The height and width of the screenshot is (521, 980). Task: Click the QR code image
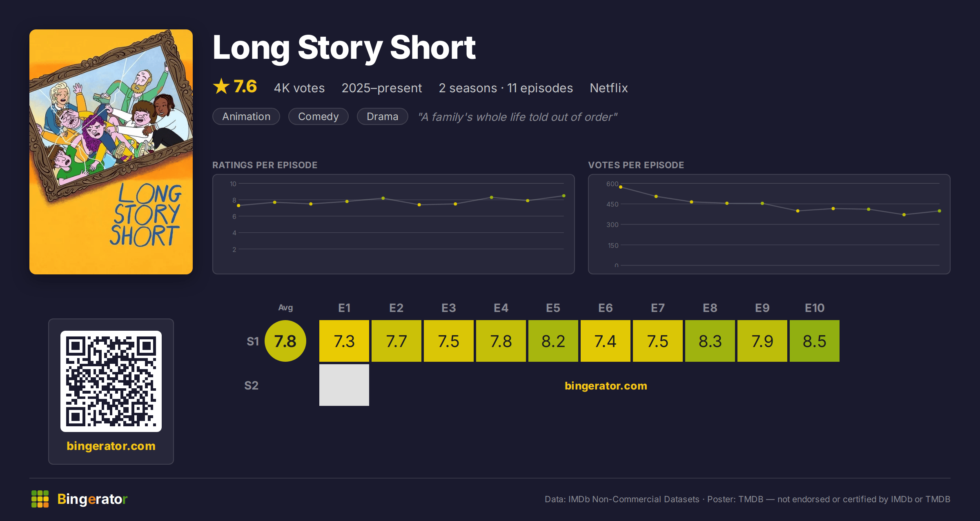(x=111, y=381)
